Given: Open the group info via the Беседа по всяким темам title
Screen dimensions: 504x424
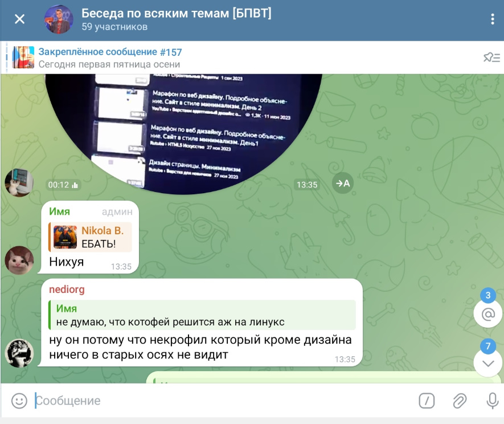Looking at the screenshot, I should point(176,13).
